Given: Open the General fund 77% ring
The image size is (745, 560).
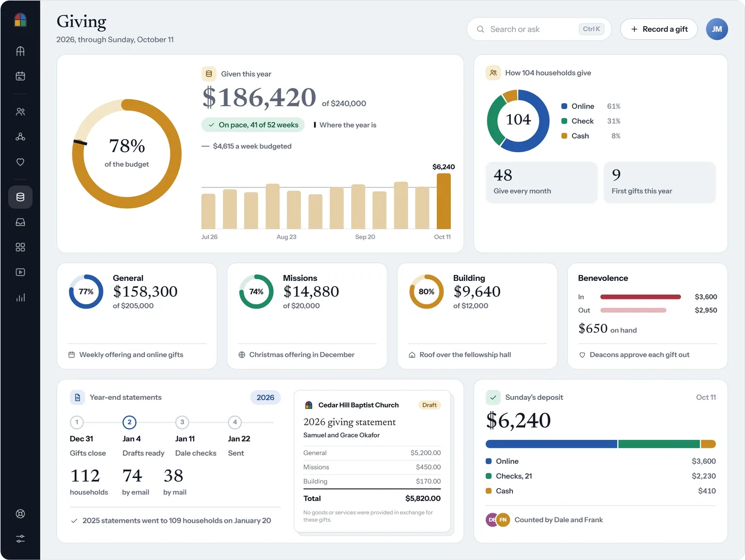Looking at the screenshot, I should [x=86, y=291].
